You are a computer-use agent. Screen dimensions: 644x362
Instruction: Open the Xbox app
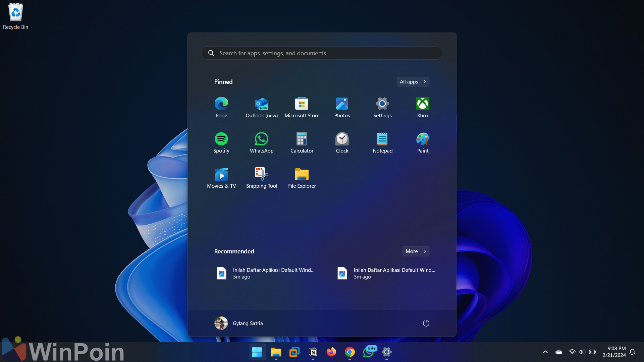pos(423,107)
